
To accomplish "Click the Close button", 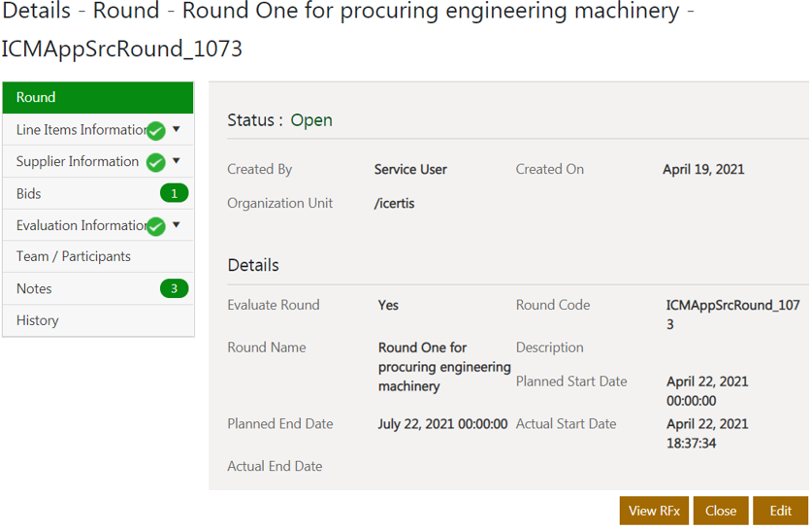I will 721,511.
